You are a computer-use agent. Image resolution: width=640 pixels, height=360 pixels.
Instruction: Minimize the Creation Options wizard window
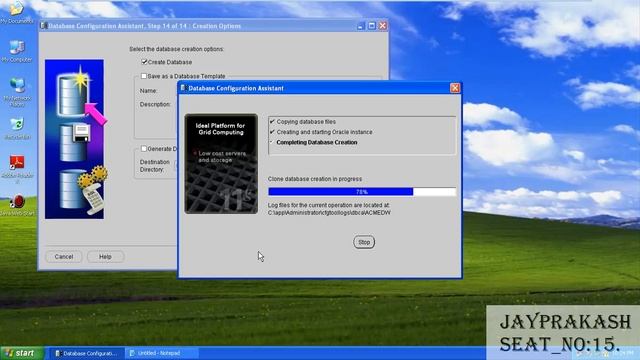(360, 26)
